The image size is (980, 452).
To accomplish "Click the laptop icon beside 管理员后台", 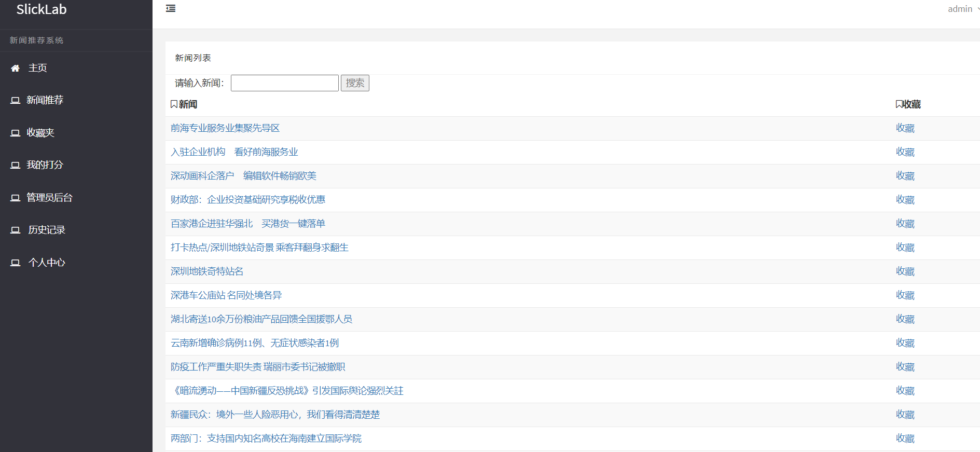I will [x=16, y=198].
